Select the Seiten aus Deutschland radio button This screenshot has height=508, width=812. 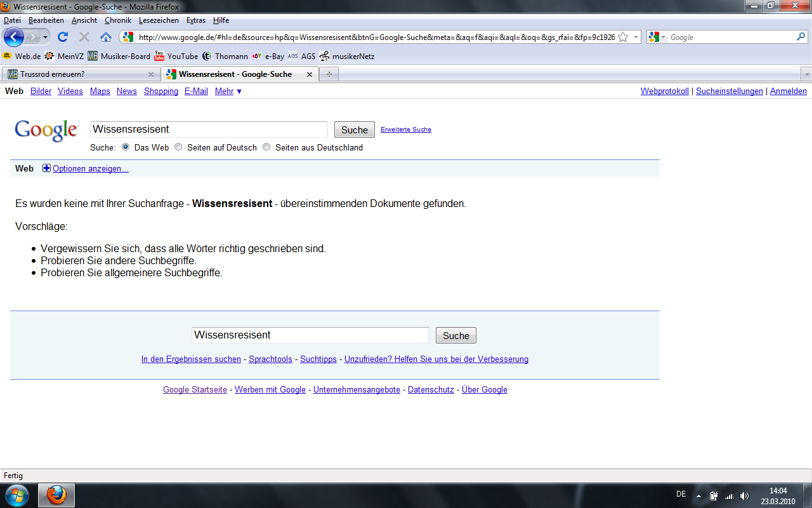(x=266, y=147)
